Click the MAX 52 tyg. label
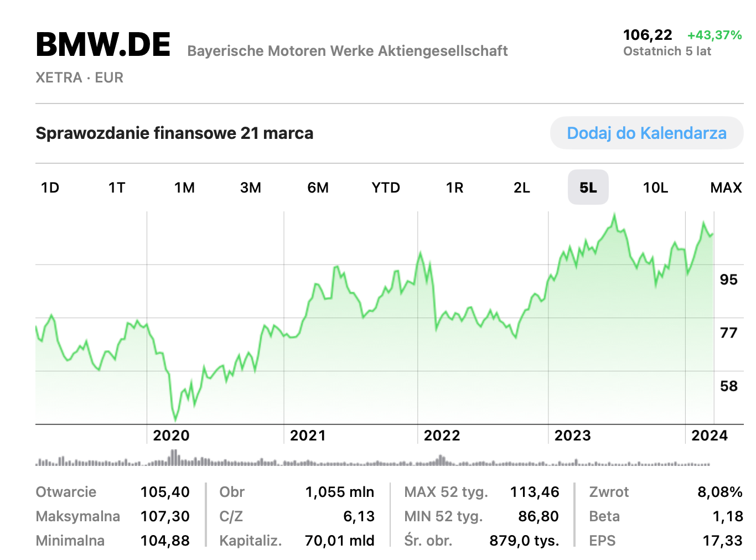756x560 pixels. point(446,492)
